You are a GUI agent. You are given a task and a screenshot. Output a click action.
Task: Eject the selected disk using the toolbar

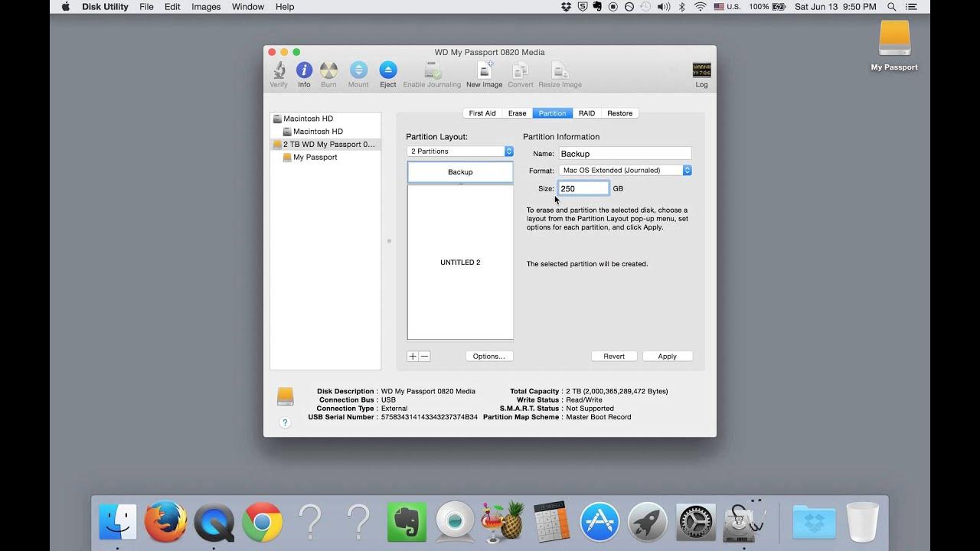[388, 74]
